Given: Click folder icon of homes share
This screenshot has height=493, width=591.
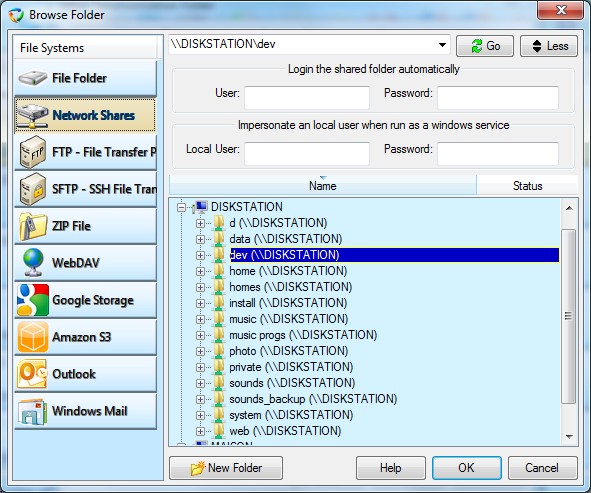Looking at the screenshot, I should [x=218, y=287].
